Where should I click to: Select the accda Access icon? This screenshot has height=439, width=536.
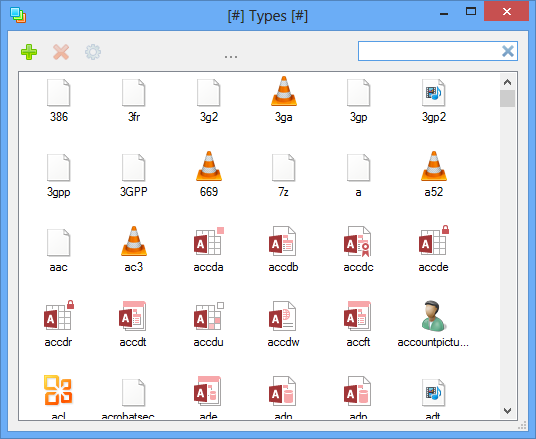pos(209,241)
